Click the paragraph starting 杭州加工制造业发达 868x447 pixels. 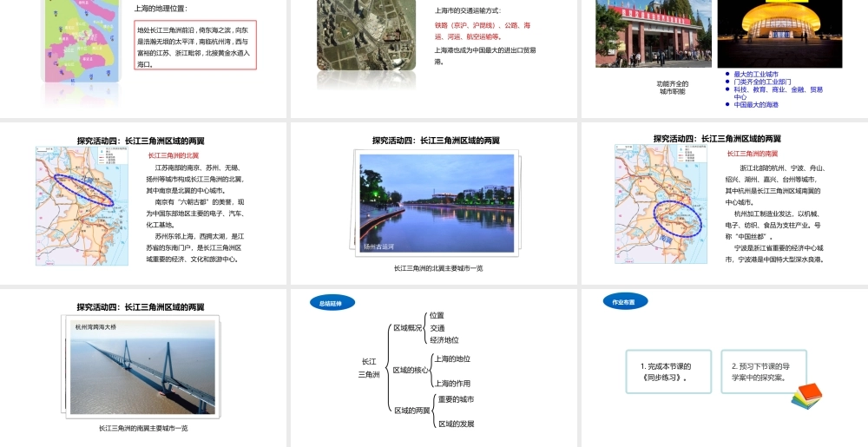click(x=774, y=225)
